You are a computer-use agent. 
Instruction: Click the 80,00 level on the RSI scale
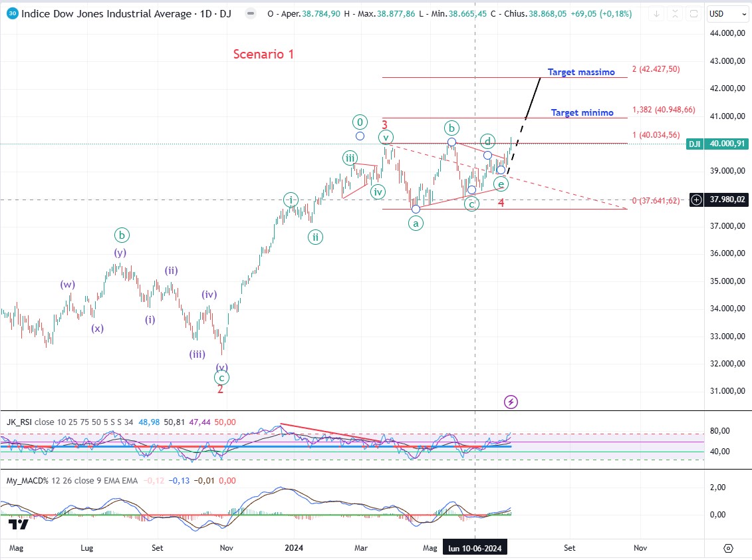(x=720, y=431)
